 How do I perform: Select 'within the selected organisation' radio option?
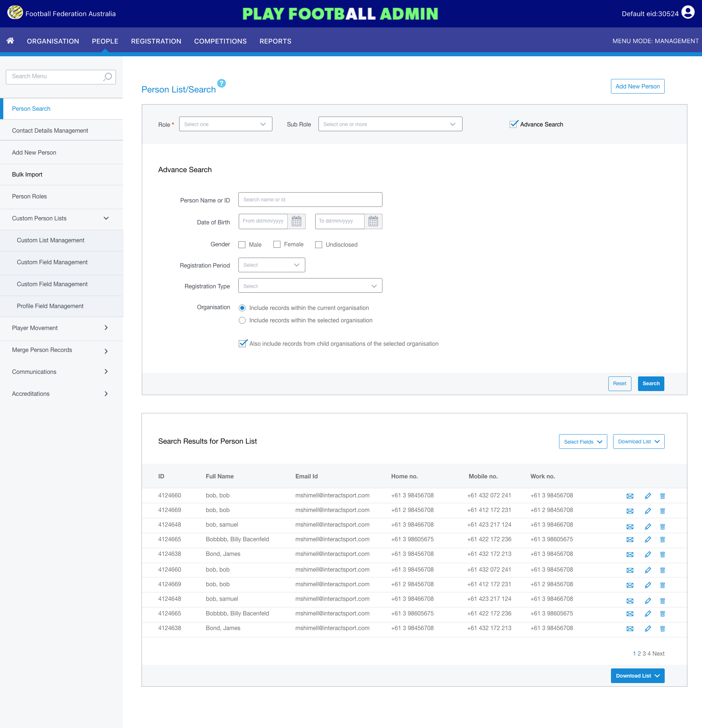[242, 321]
